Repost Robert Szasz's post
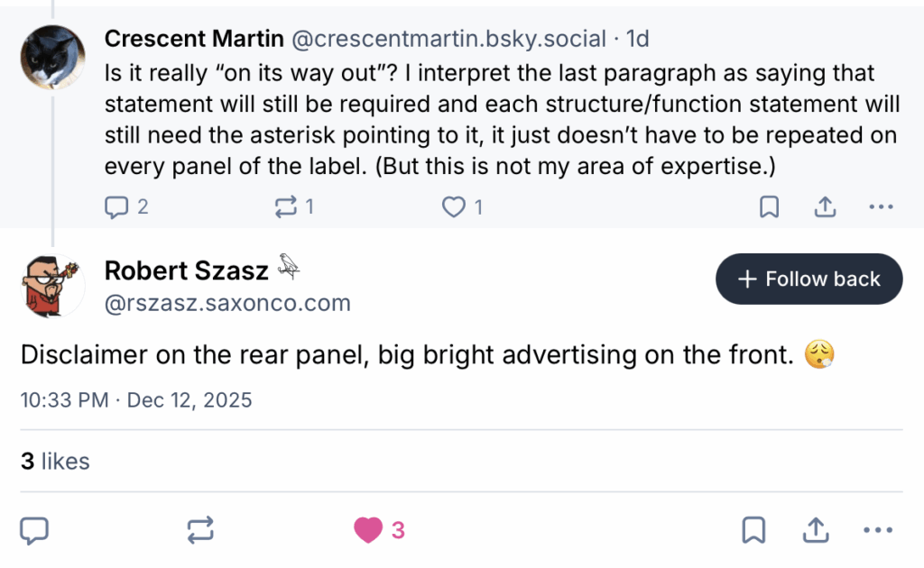The height and width of the screenshot is (568, 924). (200, 530)
